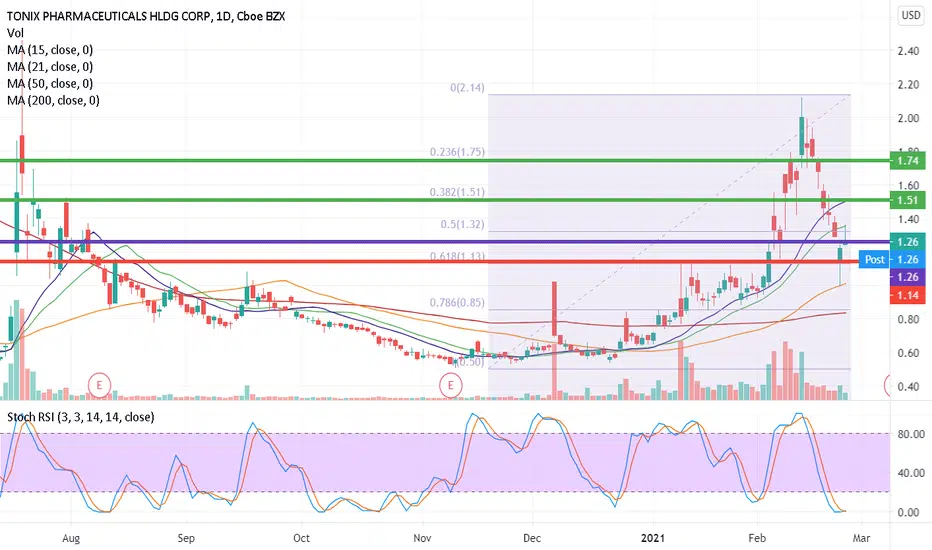Click the USD currency button
Screen dimensions: 932x550
(x=911, y=15)
